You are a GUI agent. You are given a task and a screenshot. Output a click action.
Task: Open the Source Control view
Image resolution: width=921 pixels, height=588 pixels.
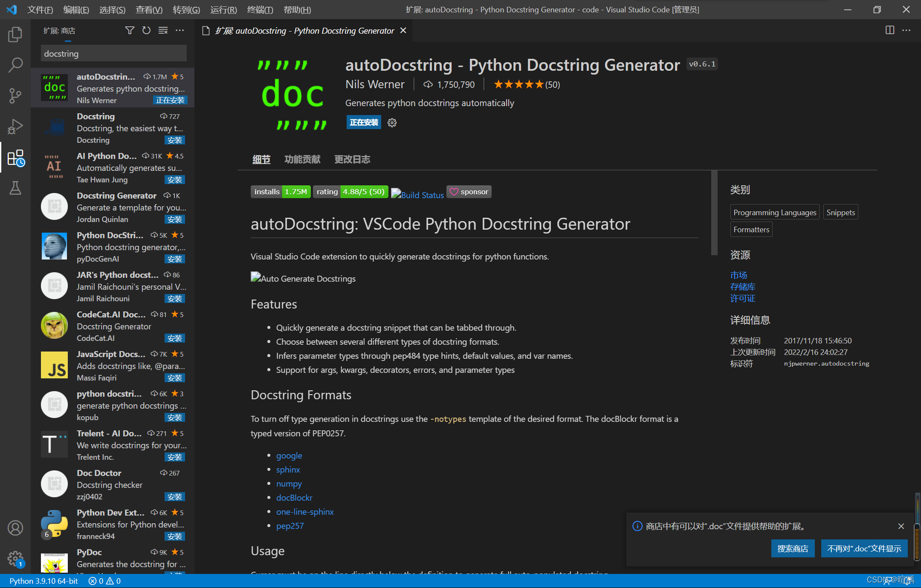pyautogui.click(x=15, y=96)
